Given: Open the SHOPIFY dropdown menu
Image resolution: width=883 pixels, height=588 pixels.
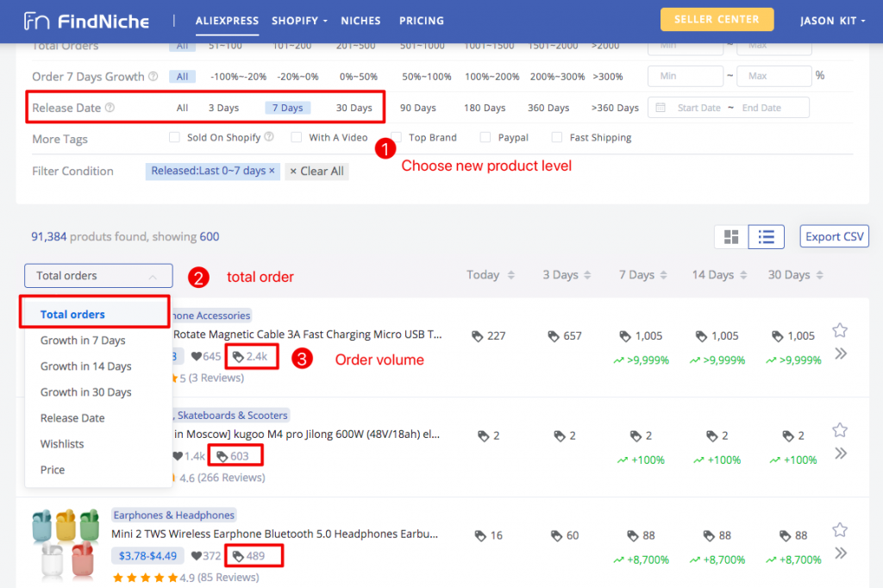Looking at the screenshot, I should click(x=299, y=21).
